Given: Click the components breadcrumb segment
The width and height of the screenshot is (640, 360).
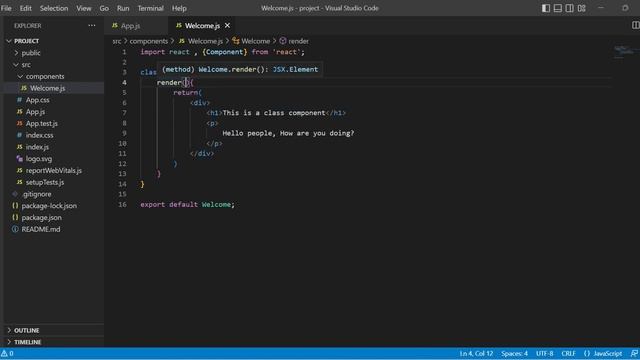Looking at the screenshot, I should (149, 41).
